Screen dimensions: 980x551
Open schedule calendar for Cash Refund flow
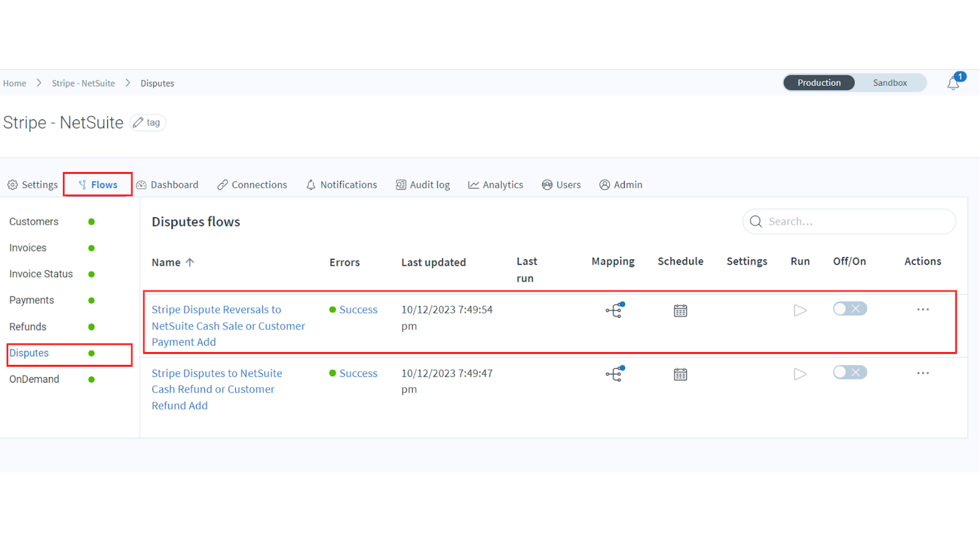coord(680,374)
